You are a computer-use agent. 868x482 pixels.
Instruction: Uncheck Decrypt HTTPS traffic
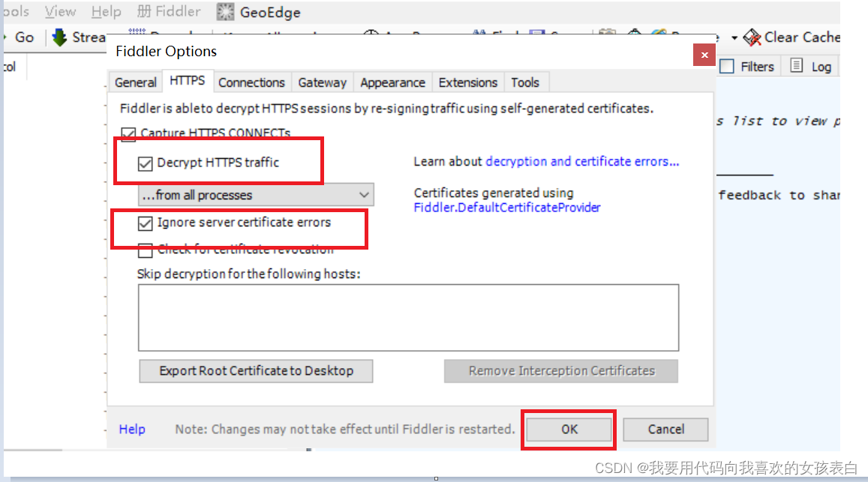point(145,163)
